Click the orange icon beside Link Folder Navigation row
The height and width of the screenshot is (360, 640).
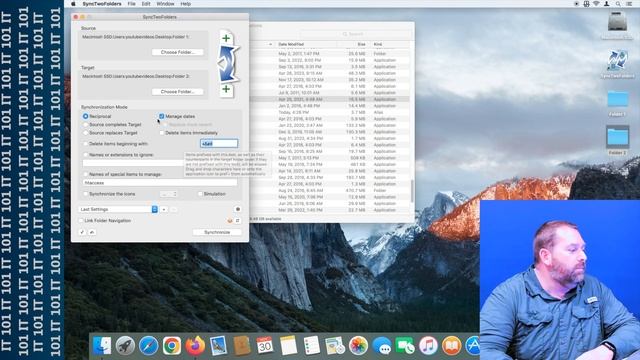pos(229,220)
